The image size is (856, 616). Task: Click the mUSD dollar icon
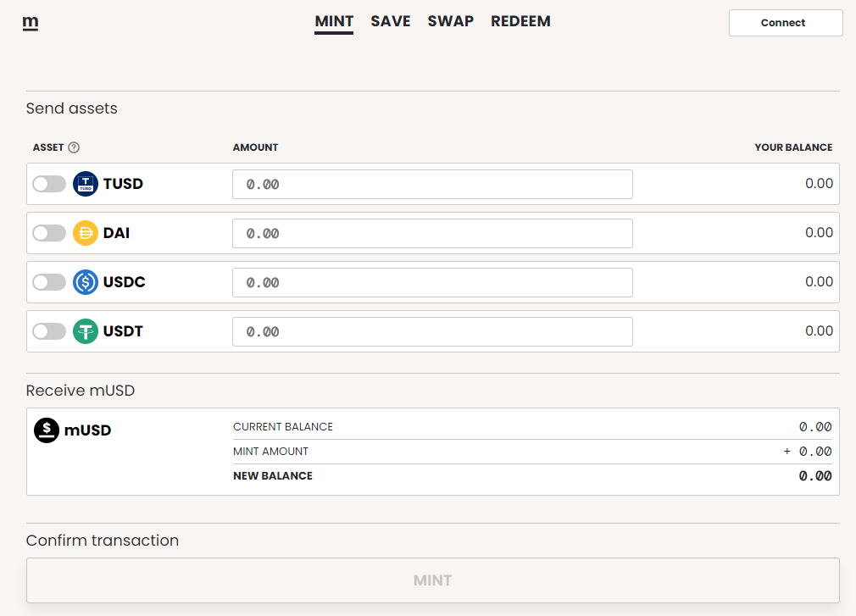click(47, 430)
